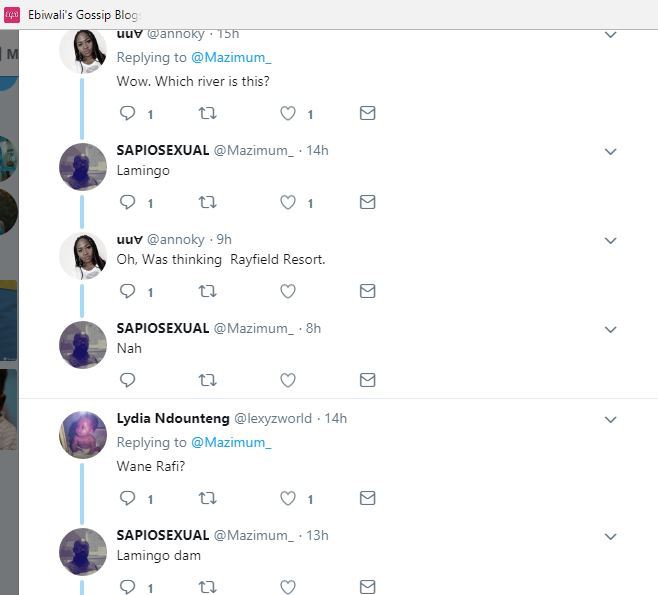
Task: Retweet the "Nah" tweet
Action: click(x=208, y=380)
